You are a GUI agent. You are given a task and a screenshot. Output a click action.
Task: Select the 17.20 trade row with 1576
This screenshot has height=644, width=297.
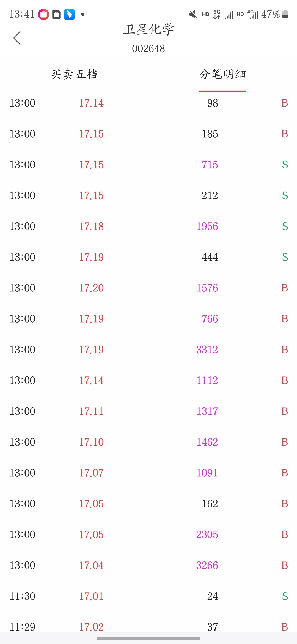click(148, 288)
